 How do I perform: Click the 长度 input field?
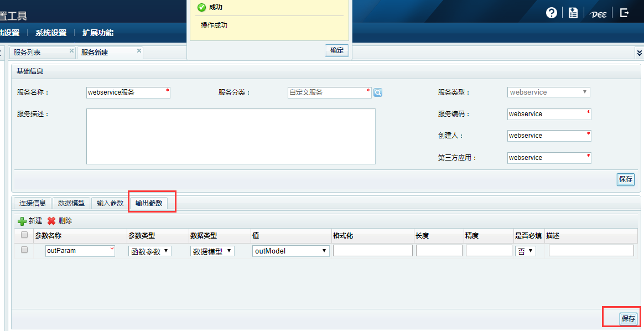pos(439,251)
